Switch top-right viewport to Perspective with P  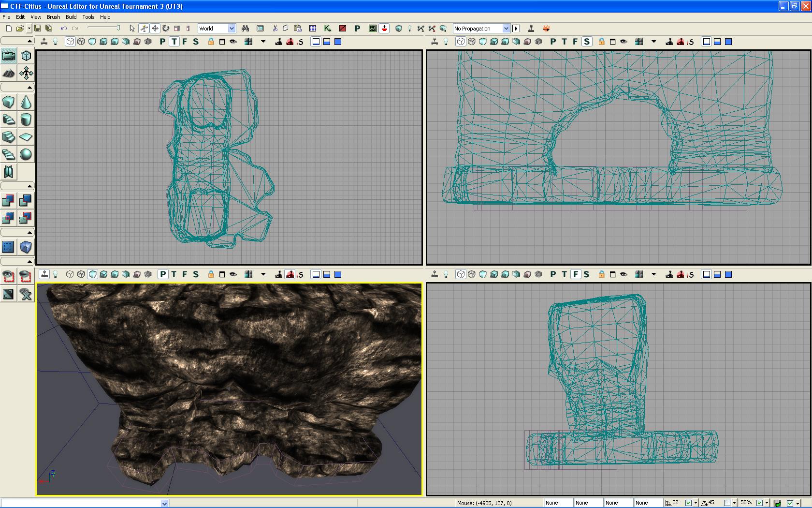click(553, 42)
